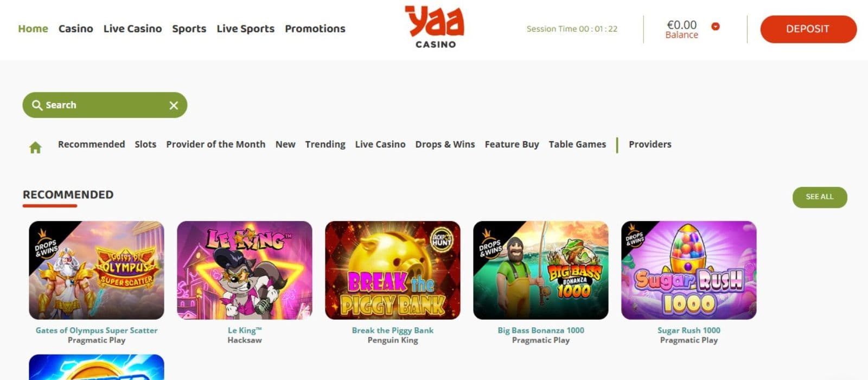Click the Yaa Casino logo
The height and width of the screenshot is (380, 868).
(435, 27)
